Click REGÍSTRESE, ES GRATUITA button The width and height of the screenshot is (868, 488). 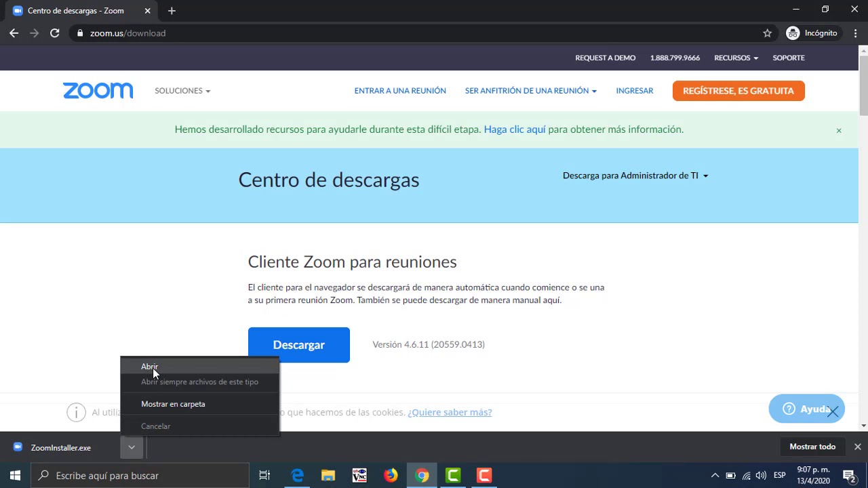tap(738, 91)
